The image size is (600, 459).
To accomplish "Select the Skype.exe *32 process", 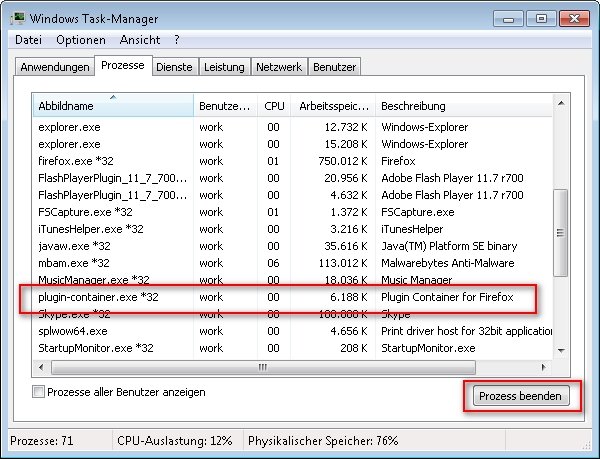I will [293, 314].
